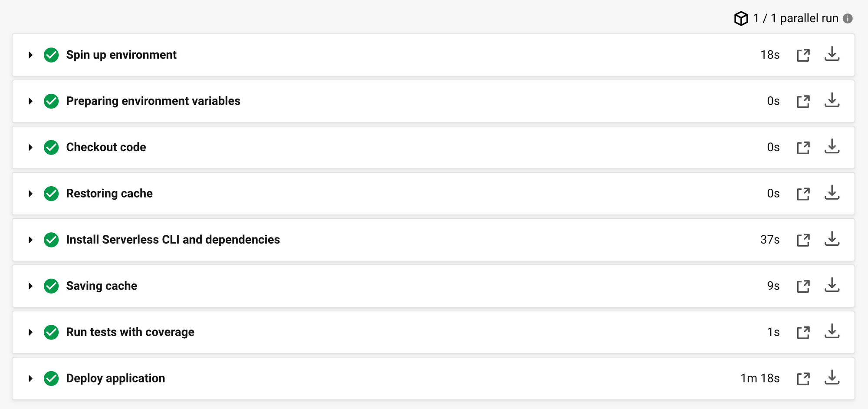Expand the Checkout code step
The image size is (868, 409).
[30, 148]
